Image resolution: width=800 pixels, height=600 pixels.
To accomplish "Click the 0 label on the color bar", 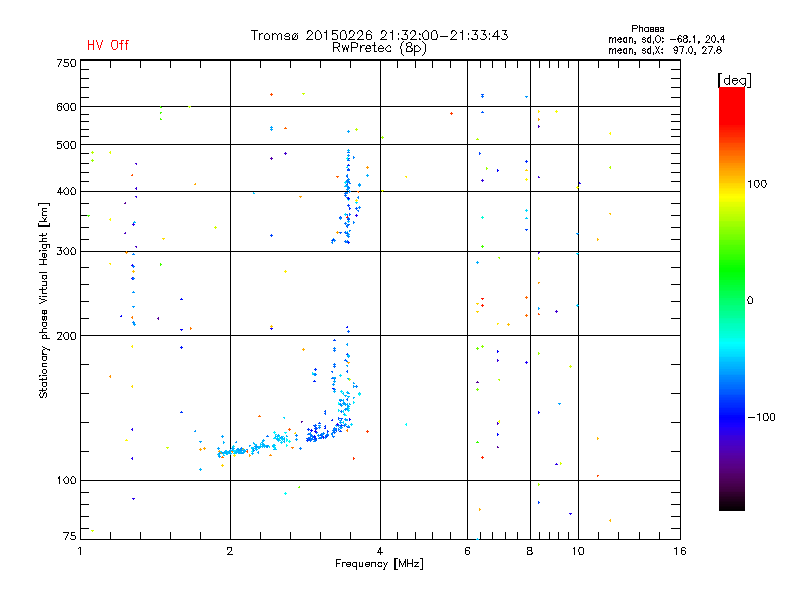I will coord(750,301).
